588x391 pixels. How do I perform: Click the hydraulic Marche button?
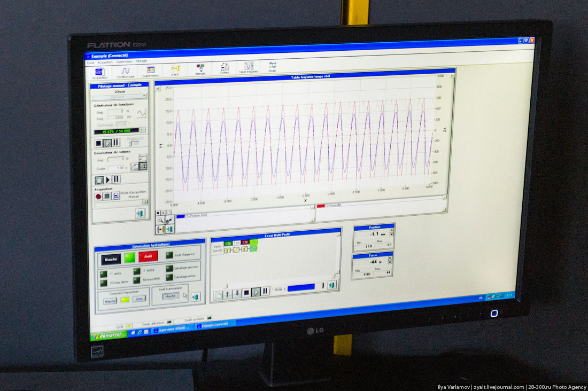[x=111, y=259]
